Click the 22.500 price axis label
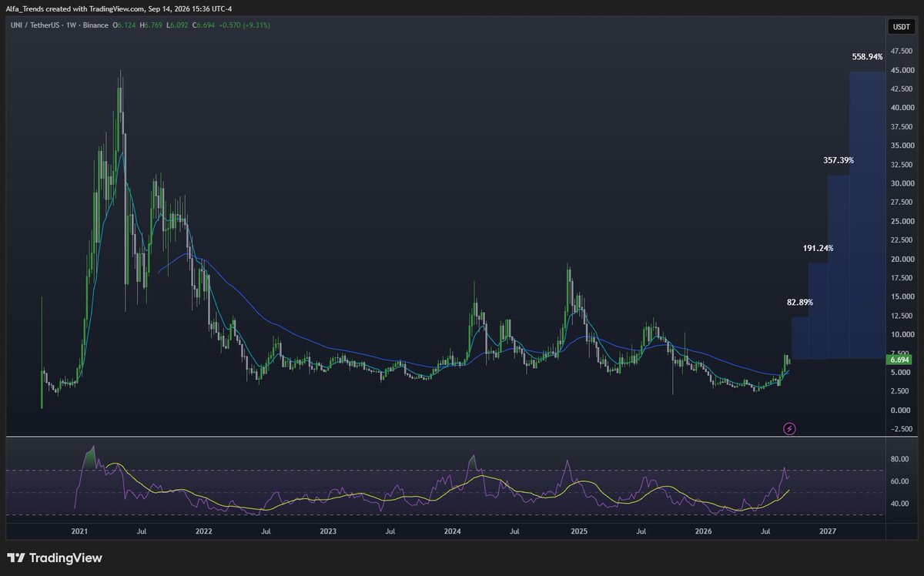 901,240
